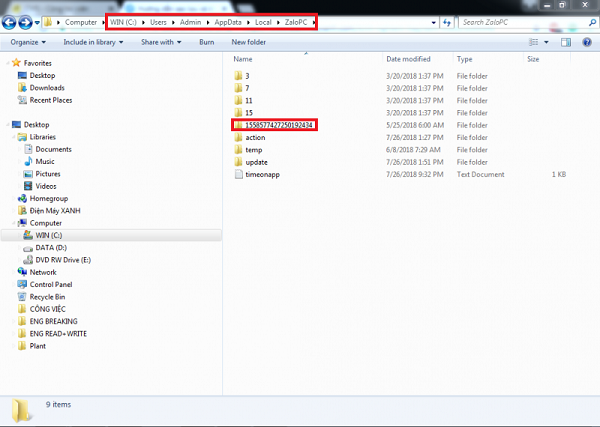The image size is (600, 427).
Task: Select the DVD RW Drive (E:) icon
Action: coord(27,259)
